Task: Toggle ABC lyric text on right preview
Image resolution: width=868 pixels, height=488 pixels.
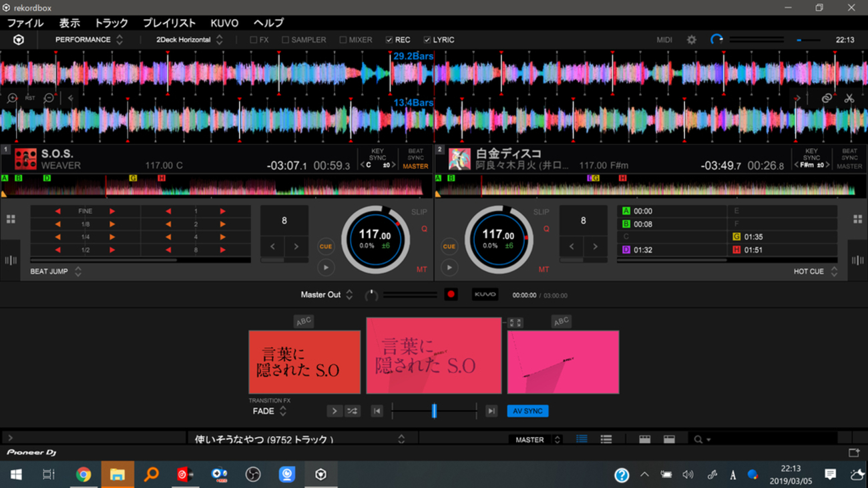Action: coord(562,321)
